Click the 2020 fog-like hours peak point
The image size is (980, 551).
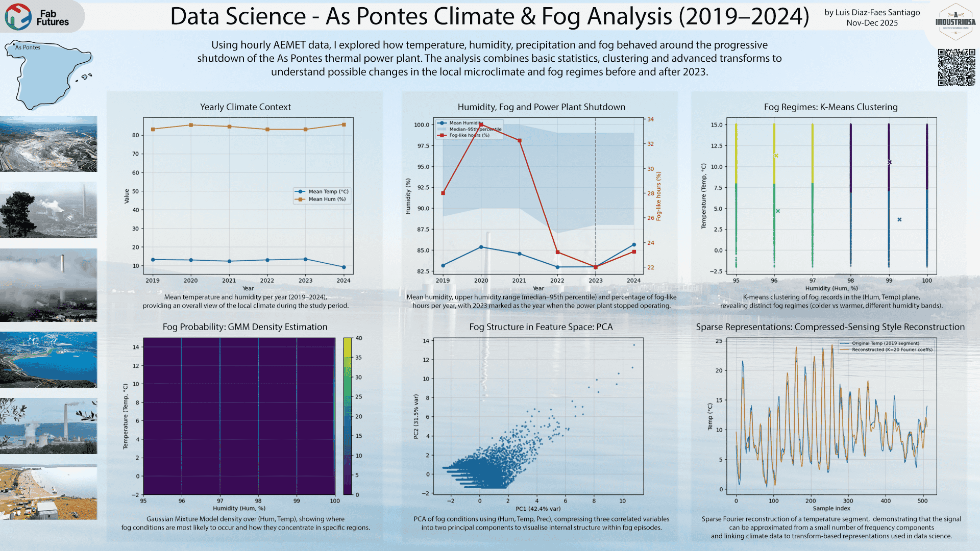click(x=481, y=124)
